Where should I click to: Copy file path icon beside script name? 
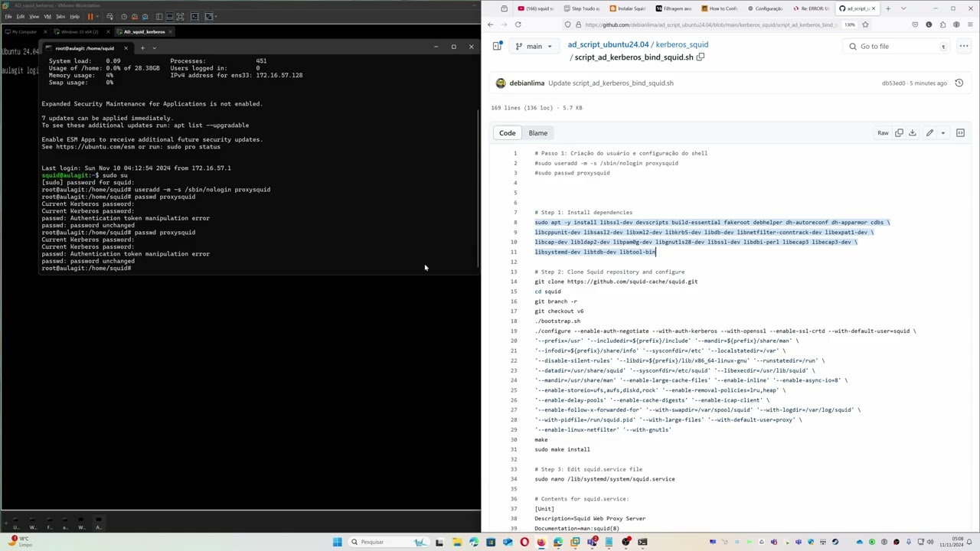[x=700, y=57]
